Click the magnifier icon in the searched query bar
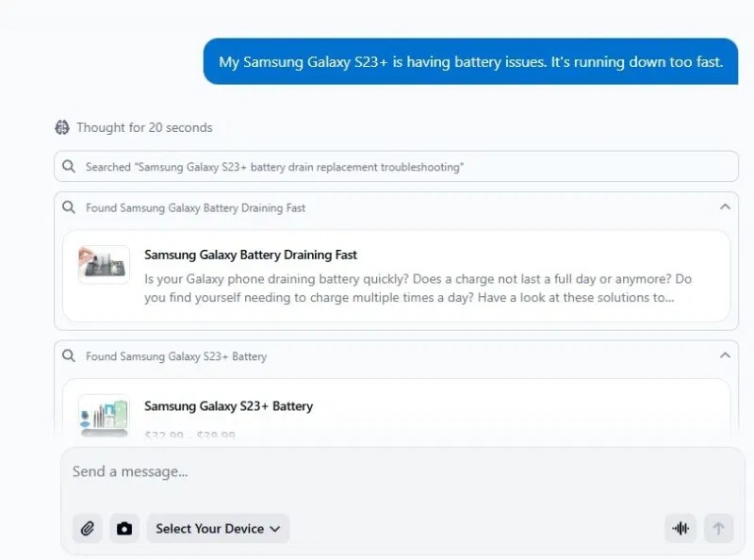754x560 pixels. (68, 166)
